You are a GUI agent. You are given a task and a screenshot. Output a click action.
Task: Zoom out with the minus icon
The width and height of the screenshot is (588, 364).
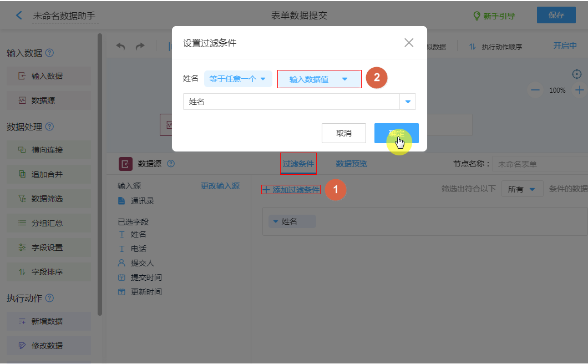click(535, 90)
